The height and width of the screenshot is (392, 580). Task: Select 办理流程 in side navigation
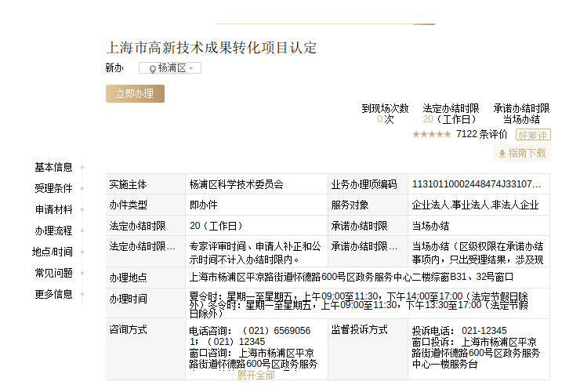[x=53, y=230]
